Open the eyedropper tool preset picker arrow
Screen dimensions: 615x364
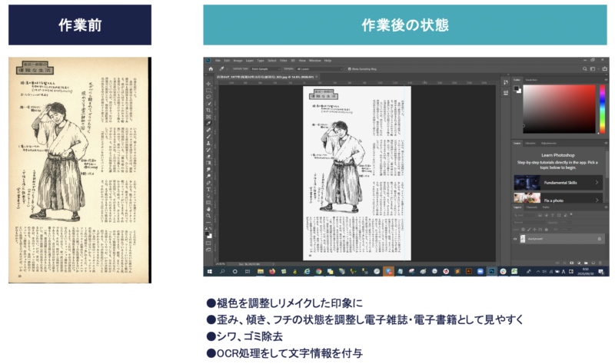point(227,69)
